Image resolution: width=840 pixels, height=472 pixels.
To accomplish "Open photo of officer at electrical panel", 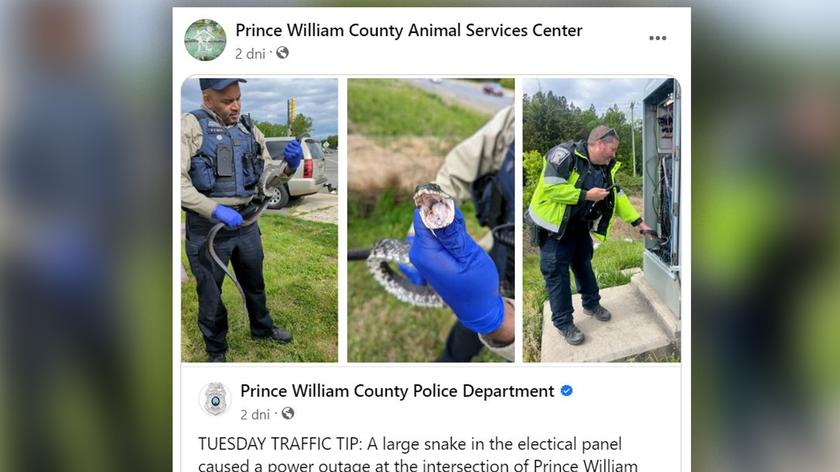I will coord(602,220).
